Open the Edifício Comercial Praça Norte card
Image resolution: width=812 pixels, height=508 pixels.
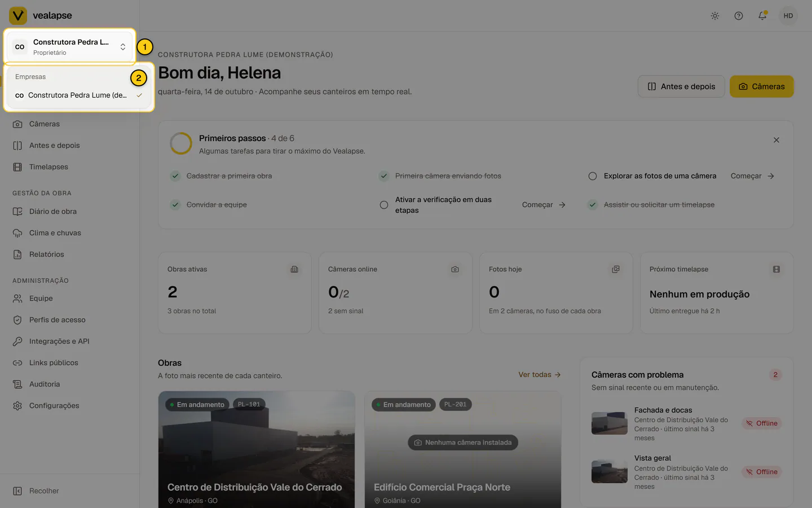(463, 450)
